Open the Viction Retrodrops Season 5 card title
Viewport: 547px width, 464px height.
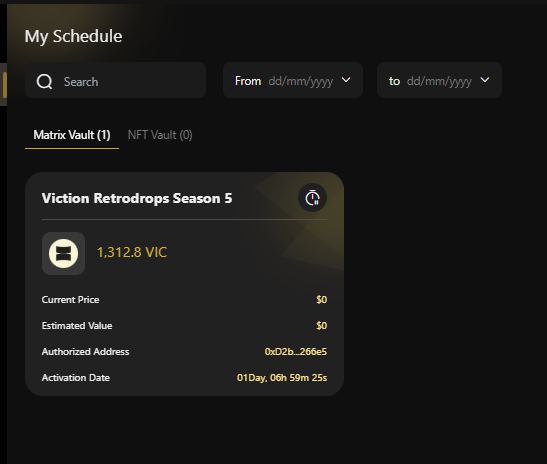(x=137, y=198)
